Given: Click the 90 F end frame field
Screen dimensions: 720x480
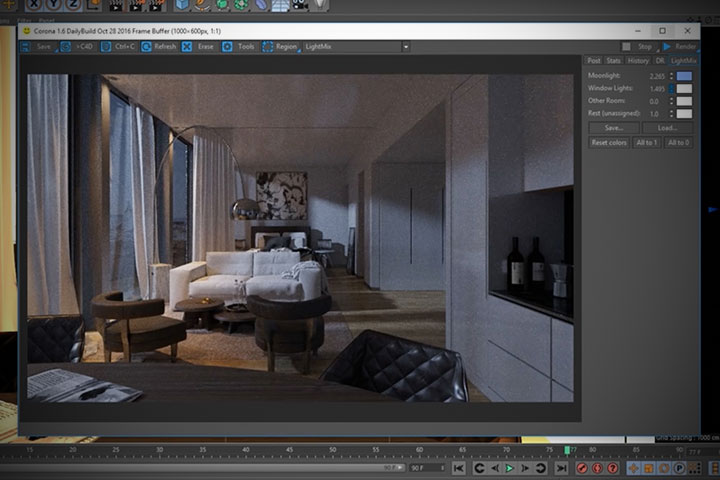Looking at the screenshot, I should tap(427, 468).
